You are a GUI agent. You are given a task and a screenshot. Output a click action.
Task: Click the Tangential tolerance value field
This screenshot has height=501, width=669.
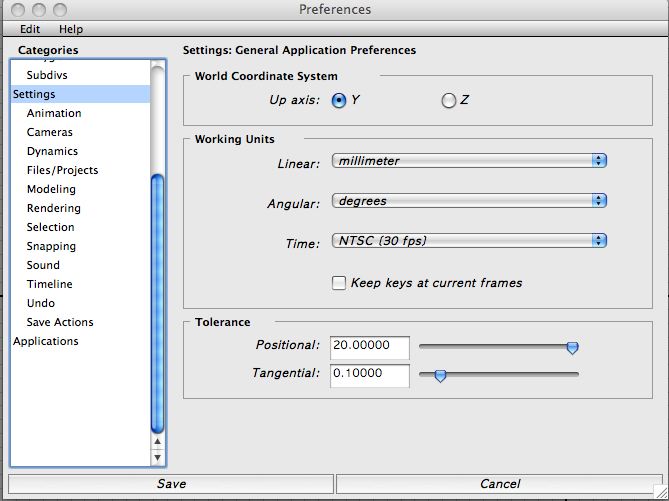click(x=369, y=376)
